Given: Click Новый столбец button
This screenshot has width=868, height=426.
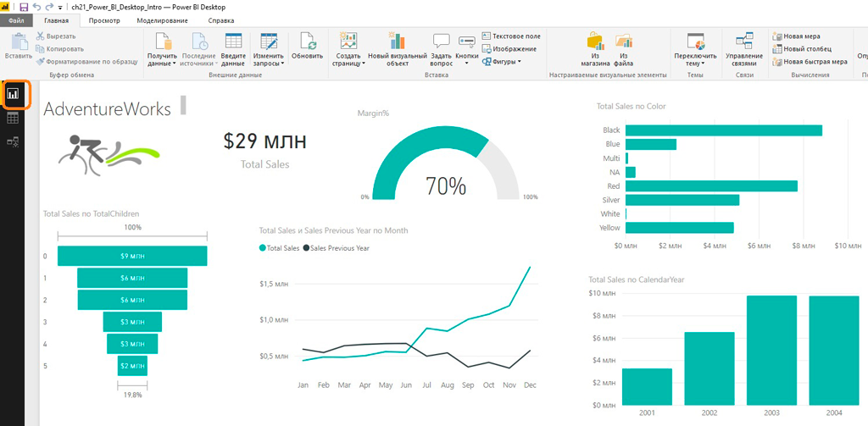Looking at the screenshot, I should [802, 48].
